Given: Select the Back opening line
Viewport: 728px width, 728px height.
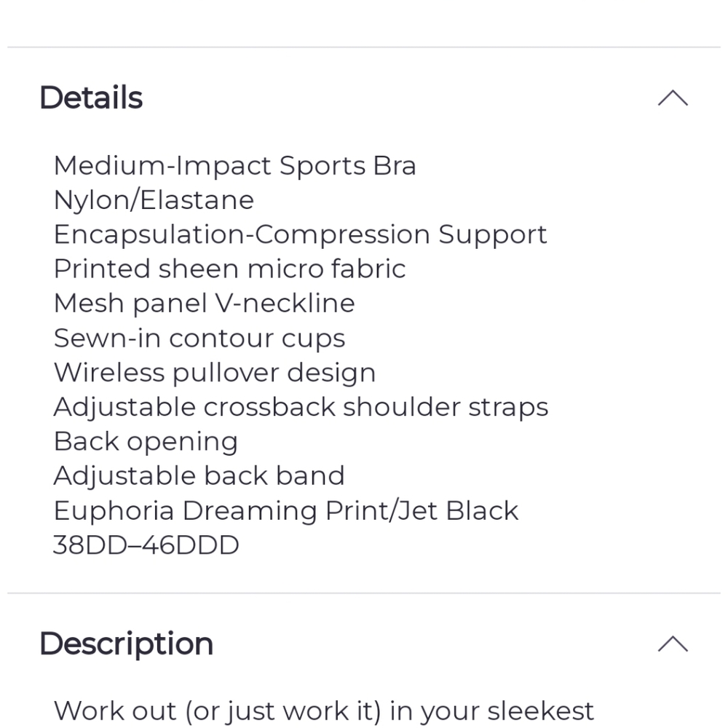Looking at the screenshot, I should 146,441.
